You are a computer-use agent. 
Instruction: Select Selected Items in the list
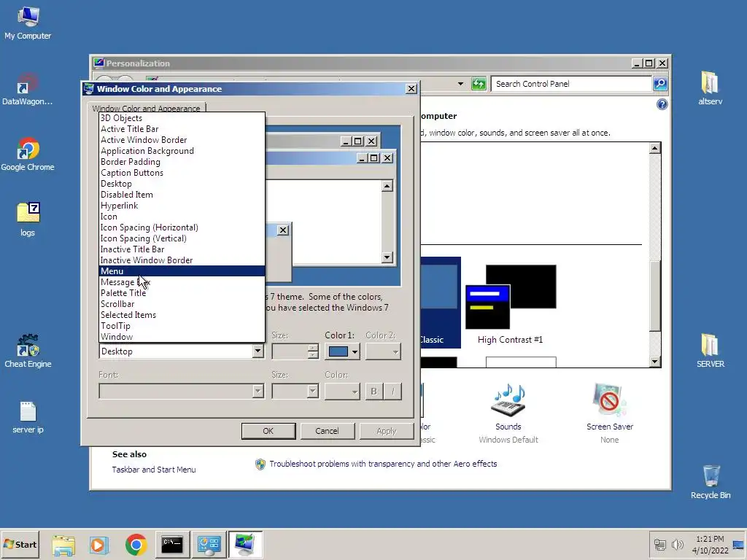coord(182,315)
